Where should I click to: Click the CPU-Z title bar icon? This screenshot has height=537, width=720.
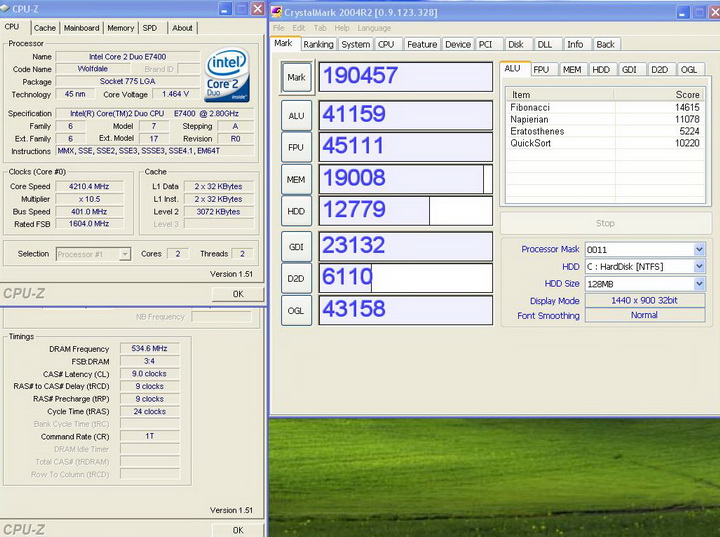click(x=6, y=9)
